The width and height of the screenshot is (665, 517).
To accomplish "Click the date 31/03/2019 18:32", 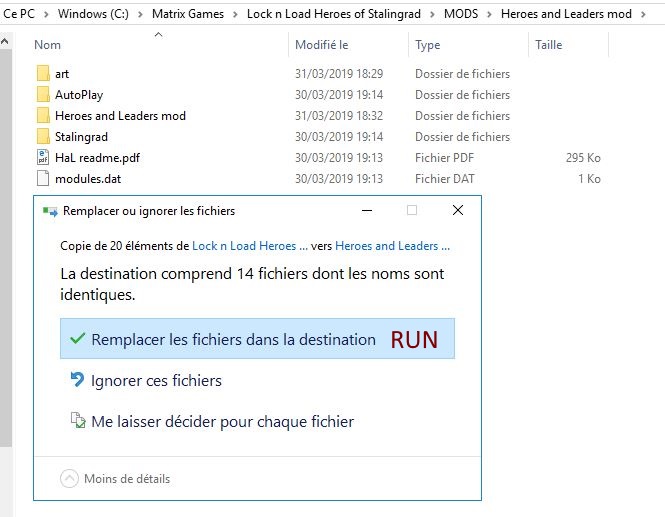I will click(339, 116).
